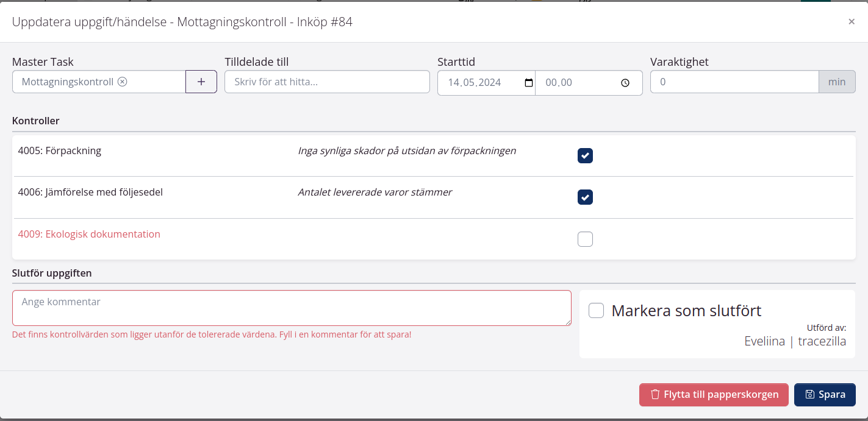Open the 4009: Ekologisk dokumentation link
The width and height of the screenshot is (868, 421).
(x=89, y=233)
